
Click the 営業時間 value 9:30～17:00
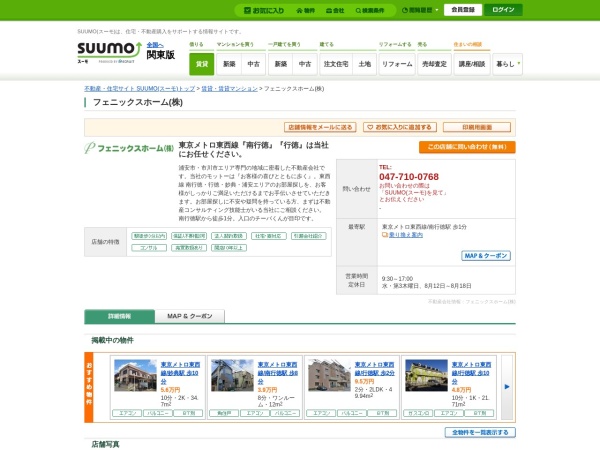point(397,279)
